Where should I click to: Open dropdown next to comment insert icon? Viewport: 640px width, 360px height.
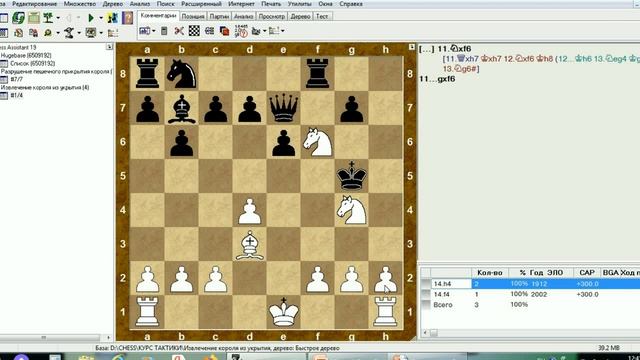point(153,31)
